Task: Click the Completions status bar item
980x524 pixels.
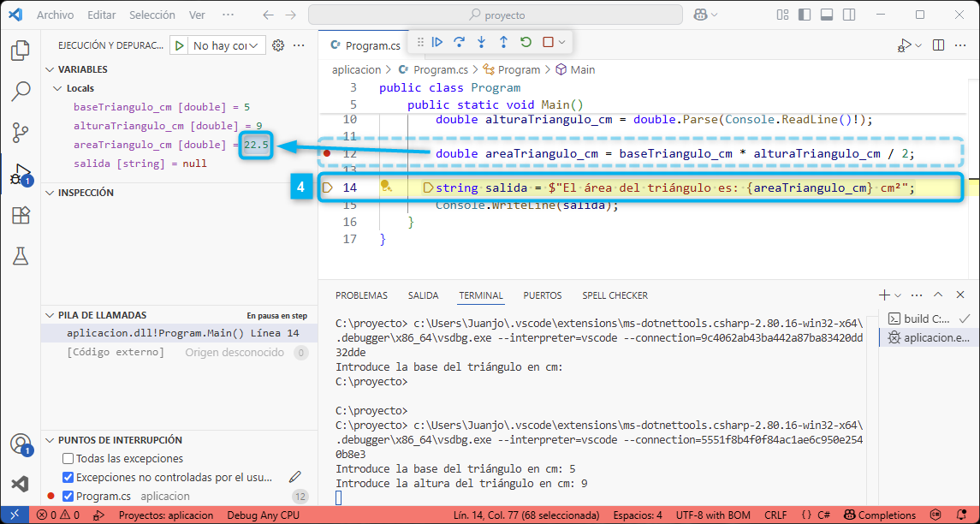Action: click(x=881, y=515)
